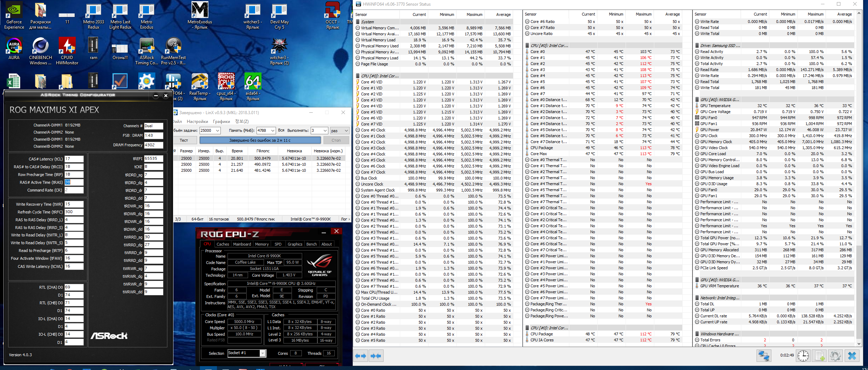Click HWiNFO expand columns arrows button
This screenshot has width=868, height=370.
click(x=361, y=356)
